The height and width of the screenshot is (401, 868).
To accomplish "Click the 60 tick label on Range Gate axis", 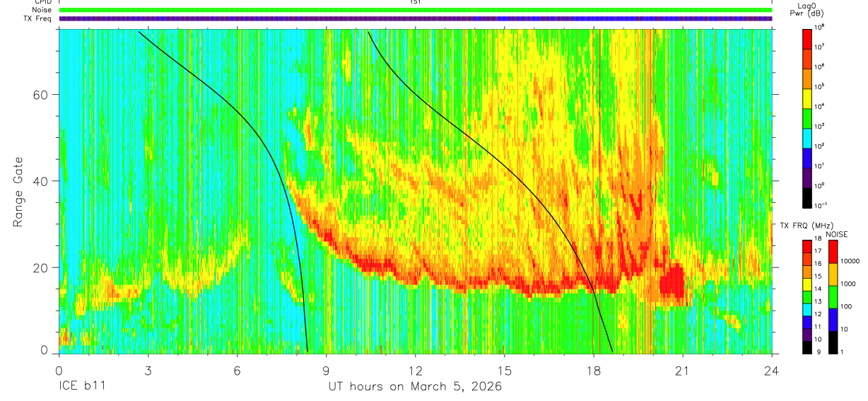I will coord(42,95).
